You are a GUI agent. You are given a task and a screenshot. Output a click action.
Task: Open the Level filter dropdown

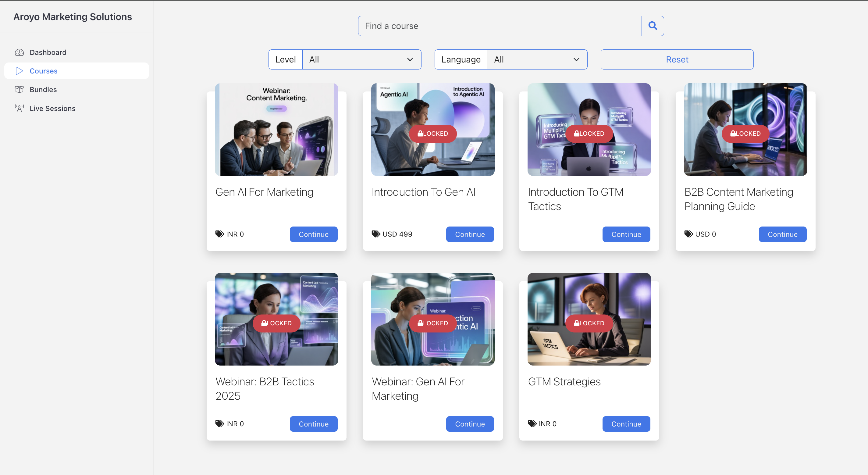pyautogui.click(x=361, y=60)
